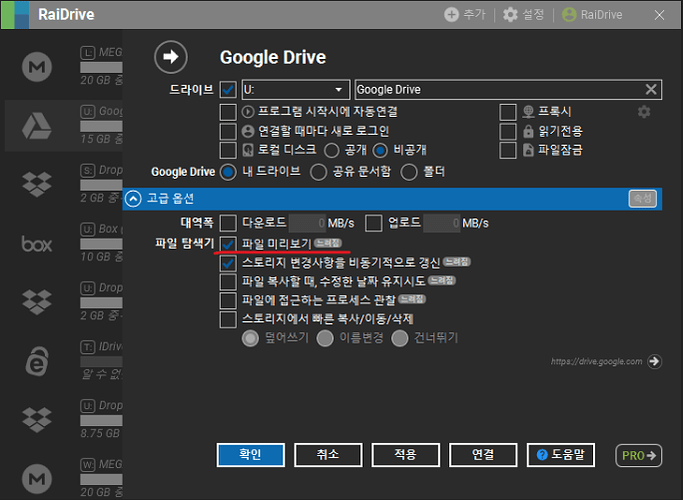The image size is (683, 500).
Task: Click the PRO upgrade button
Action: (x=639, y=455)
